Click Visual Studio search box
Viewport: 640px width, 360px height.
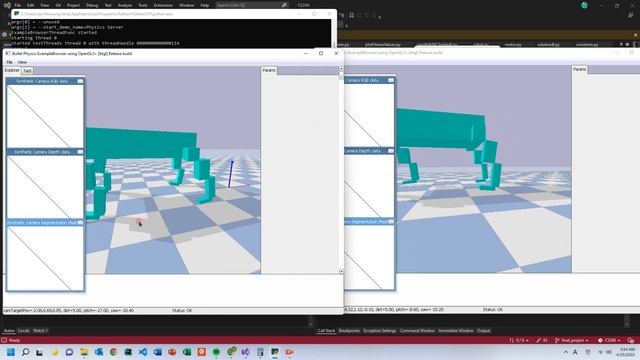(x=251, y=5)
